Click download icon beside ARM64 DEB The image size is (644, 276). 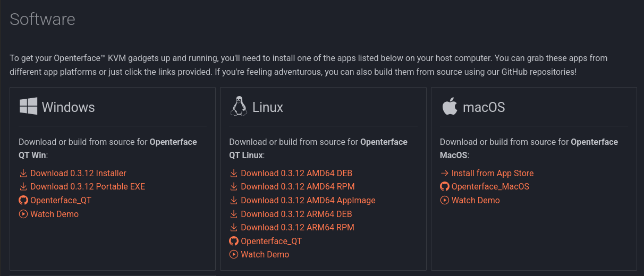click(234, 214)
